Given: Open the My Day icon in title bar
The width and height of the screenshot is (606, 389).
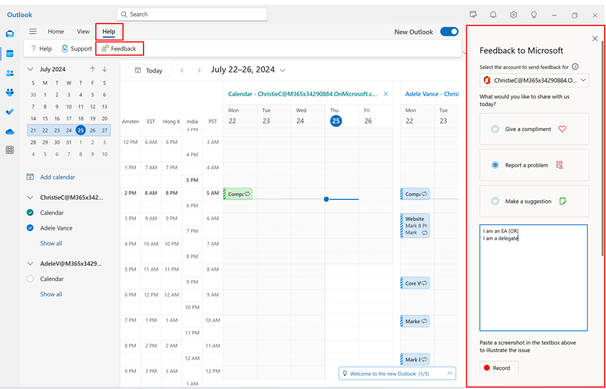Looking at the screenshot, I should coord(473,15).
